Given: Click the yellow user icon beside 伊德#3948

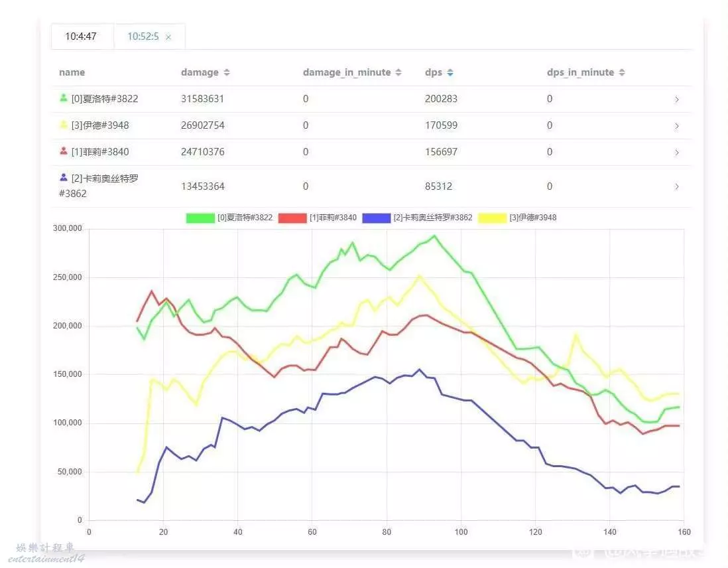Looking at the screenshot, I should 64,125.
